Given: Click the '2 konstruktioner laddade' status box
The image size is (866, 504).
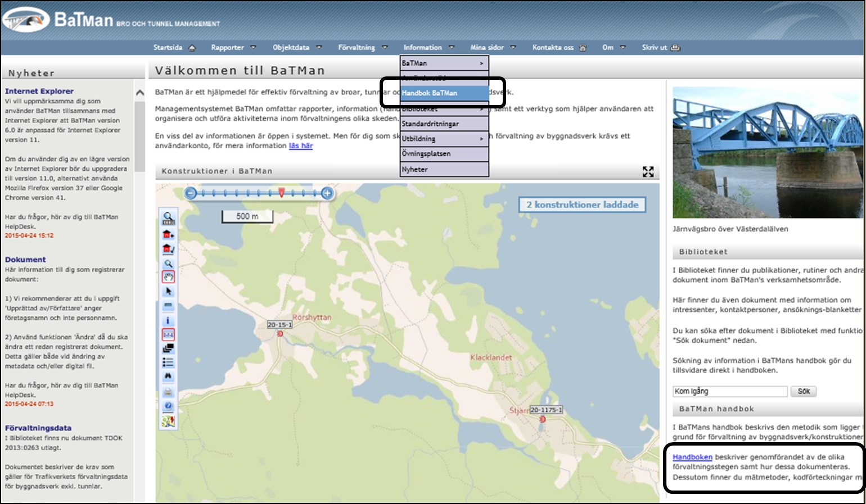Looking at the screenshot, I should point(582,205).
